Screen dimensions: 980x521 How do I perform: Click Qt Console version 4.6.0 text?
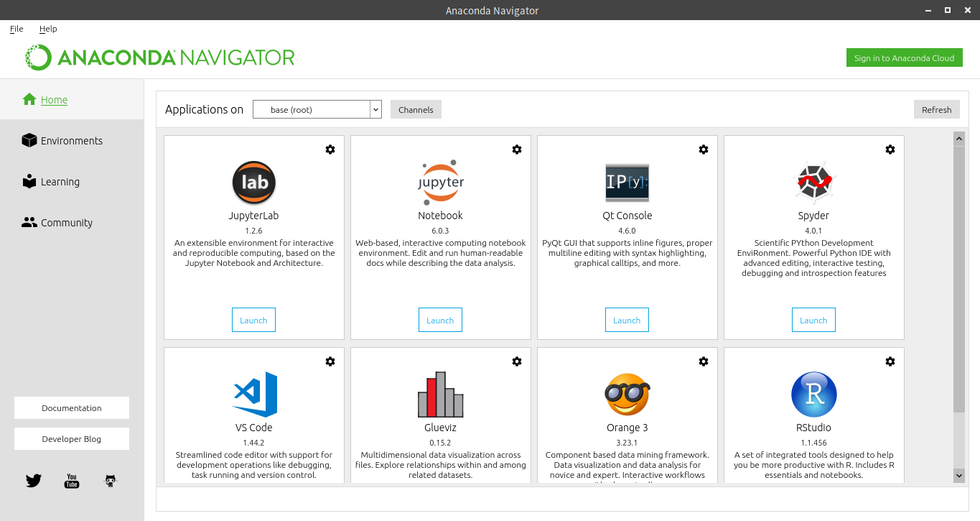tap(627, 231)
